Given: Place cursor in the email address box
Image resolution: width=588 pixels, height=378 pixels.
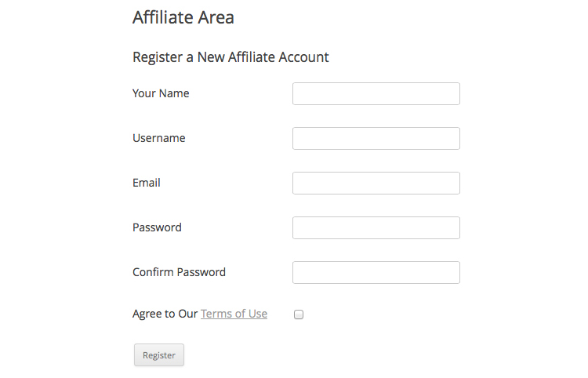Looking at the screenshot, I should click(x=376, y=184).
